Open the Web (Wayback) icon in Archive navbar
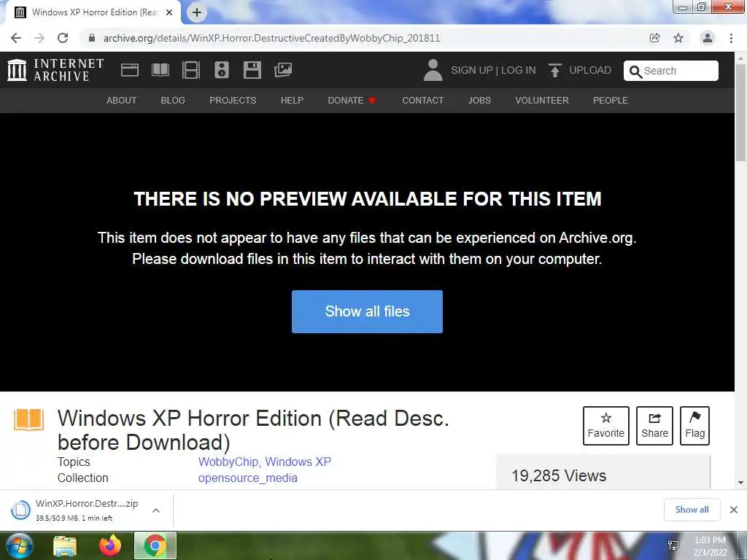Screen dimensions: 747x560 click(130, 70)
